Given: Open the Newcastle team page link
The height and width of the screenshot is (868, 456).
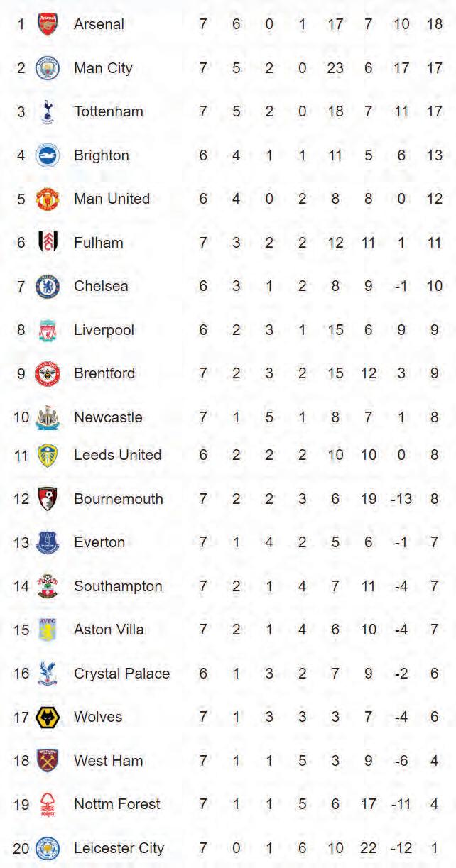Looking at the screenshot, I should pos(108,417).
